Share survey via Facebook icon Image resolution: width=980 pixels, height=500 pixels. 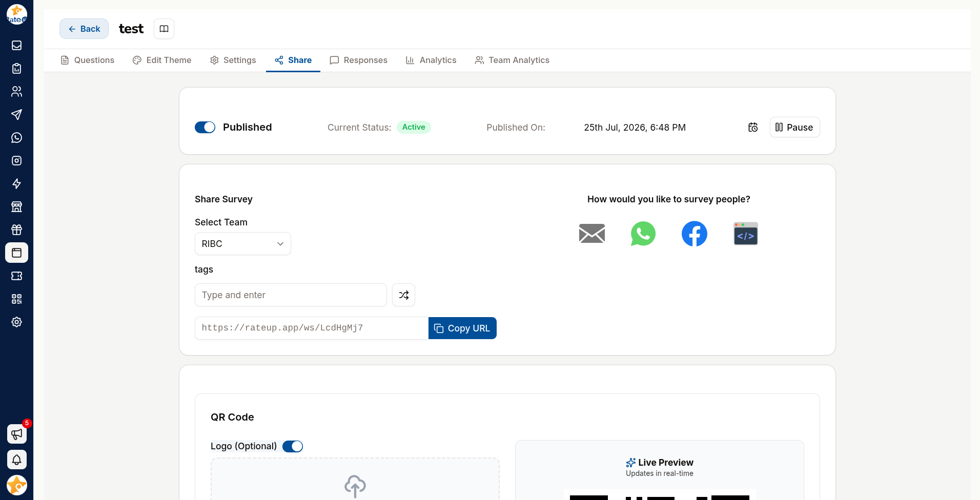695,234
